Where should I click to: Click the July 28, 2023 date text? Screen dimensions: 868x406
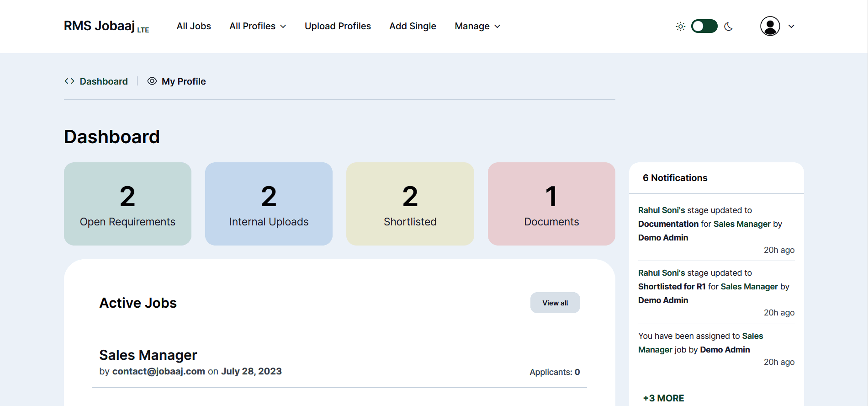click(251, 371)
